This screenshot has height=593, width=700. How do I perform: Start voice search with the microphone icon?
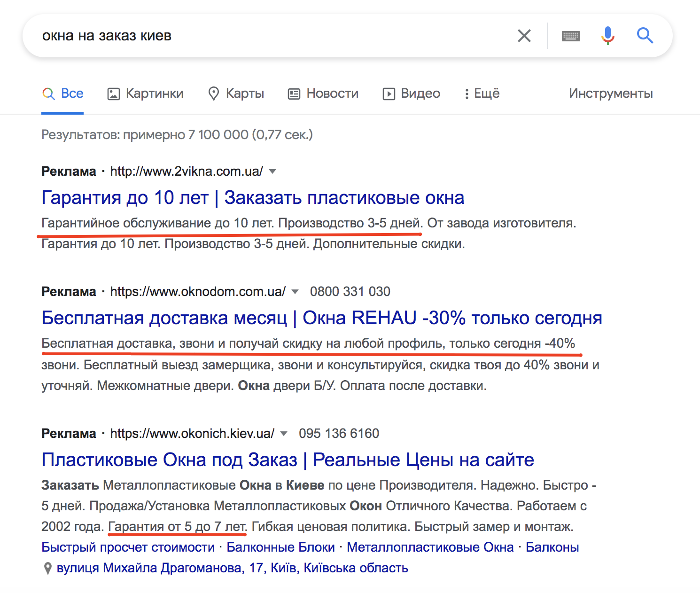pyautogui.click(x=608, y=36)
